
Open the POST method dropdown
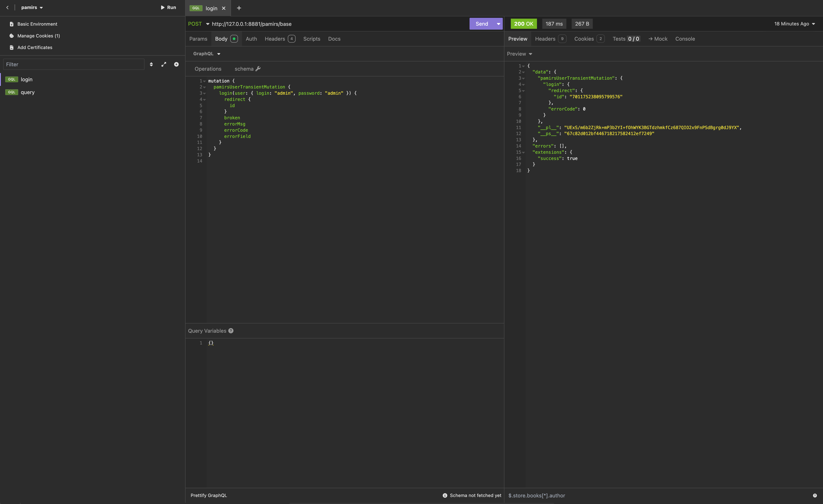(x=207, y=24)
